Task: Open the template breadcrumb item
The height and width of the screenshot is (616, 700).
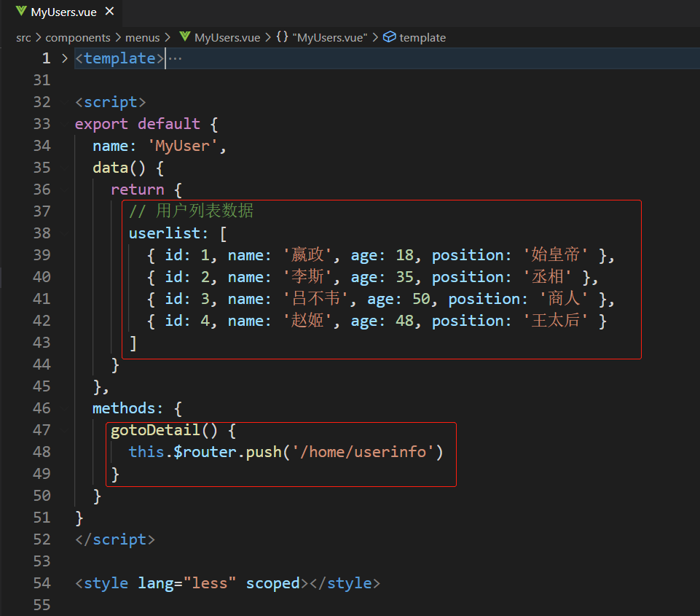Action: 422,37
